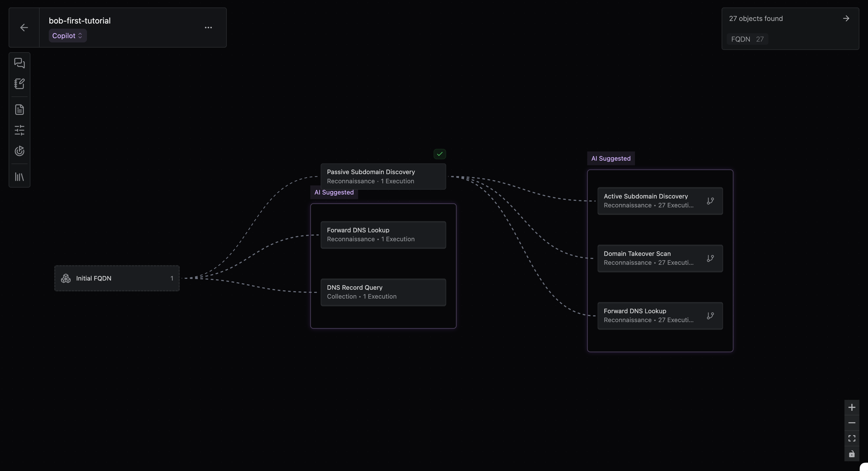Image resolution: width=868 pixels, height=471 pixels.
Task: Open the Copilot mode dropdown
Action: pyautogui.click(x=67, y=36)
